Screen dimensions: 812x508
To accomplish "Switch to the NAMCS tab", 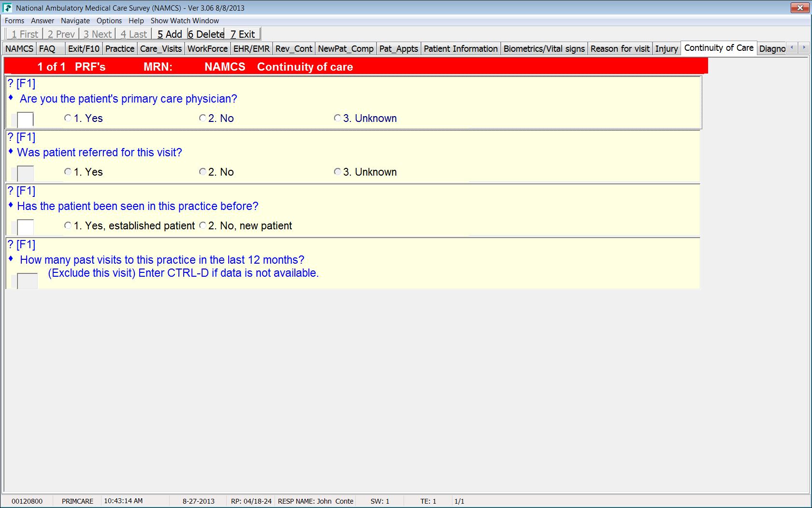I will 19,49.
